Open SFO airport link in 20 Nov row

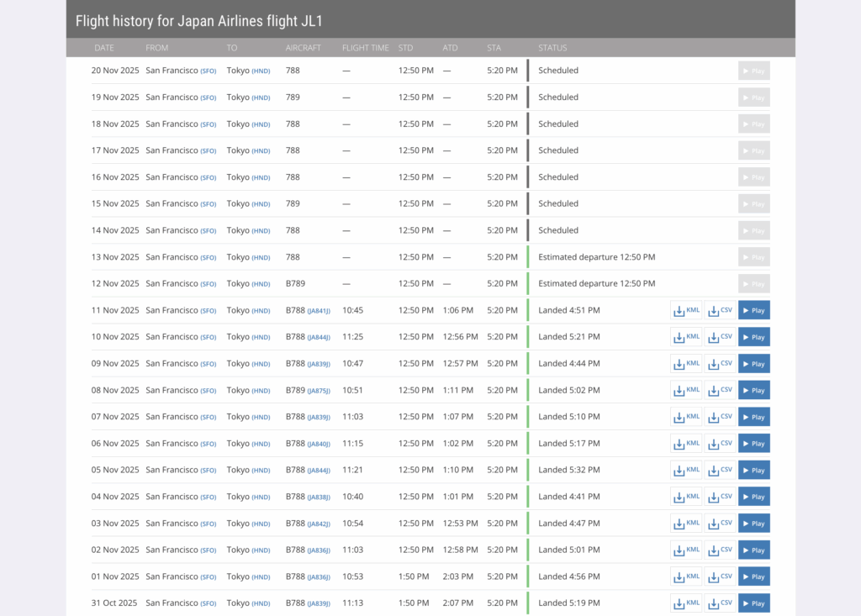tap(208, 71)
